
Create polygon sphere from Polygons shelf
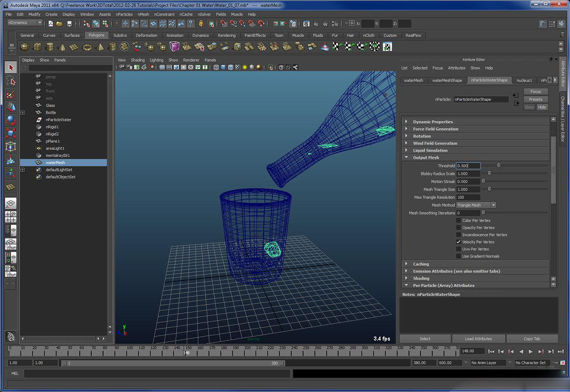point(25,47)
